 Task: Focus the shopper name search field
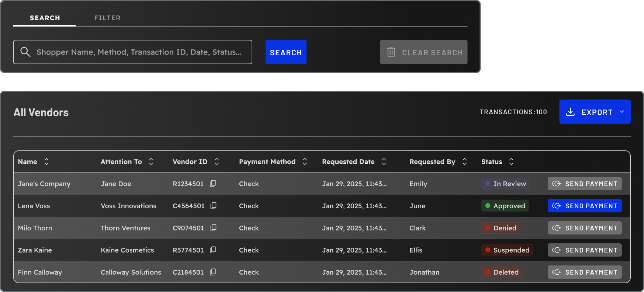point(138,52)
